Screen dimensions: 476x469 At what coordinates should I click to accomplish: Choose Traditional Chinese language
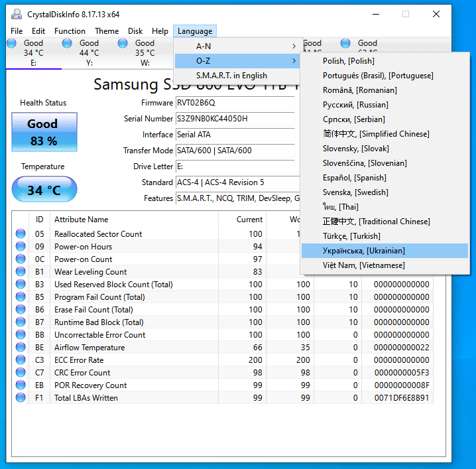point(385,221)
